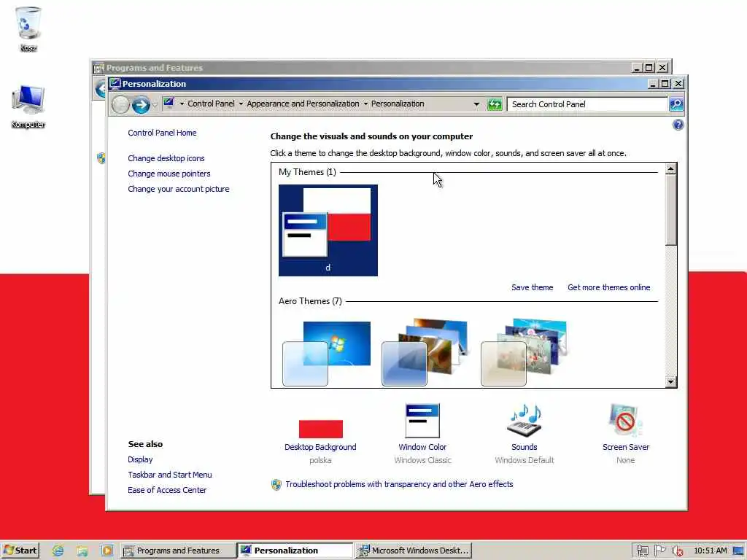Click the themes list scroll down arrow
Image resolution: width=747 pixels, height=560 pixels.
pyautogui.click(x=671, y=381)
